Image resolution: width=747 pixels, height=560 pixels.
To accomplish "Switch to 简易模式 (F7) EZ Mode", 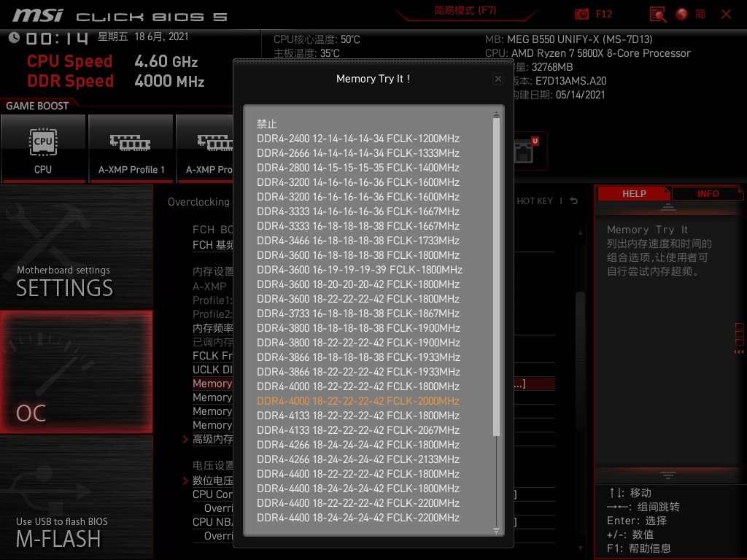I will pos(467,12).
